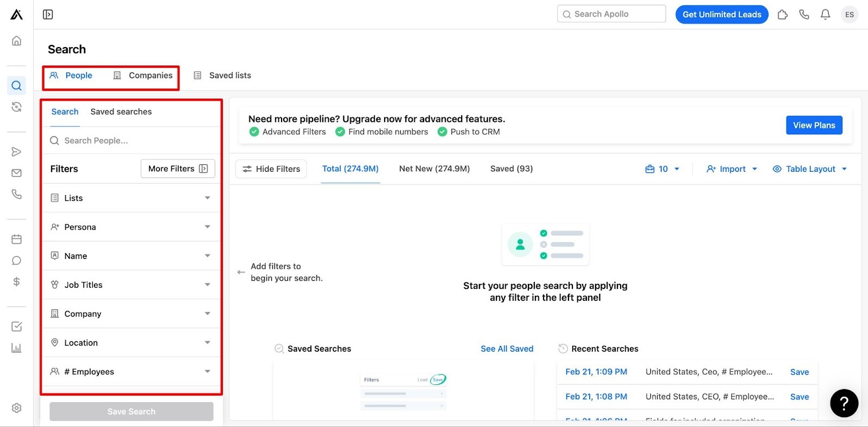The image size is (868, 427).
Task: Select the Saved (93) tab
Action: (512, 169)
